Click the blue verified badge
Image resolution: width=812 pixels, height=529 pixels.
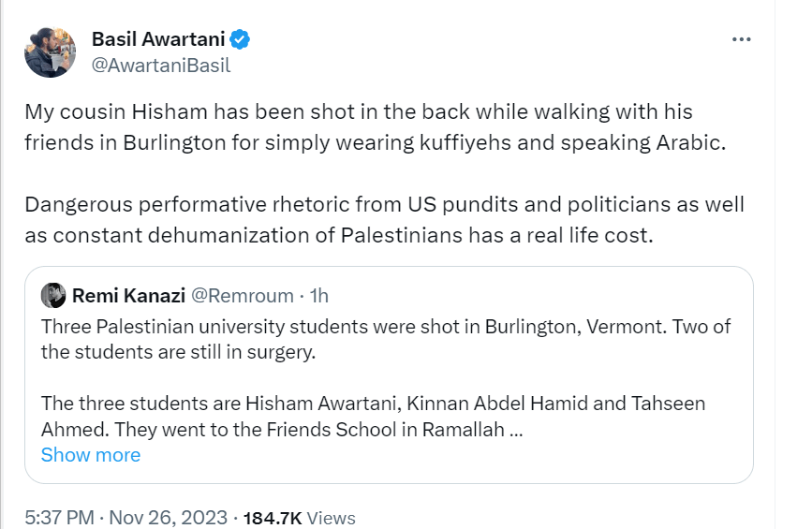(241, 39)
